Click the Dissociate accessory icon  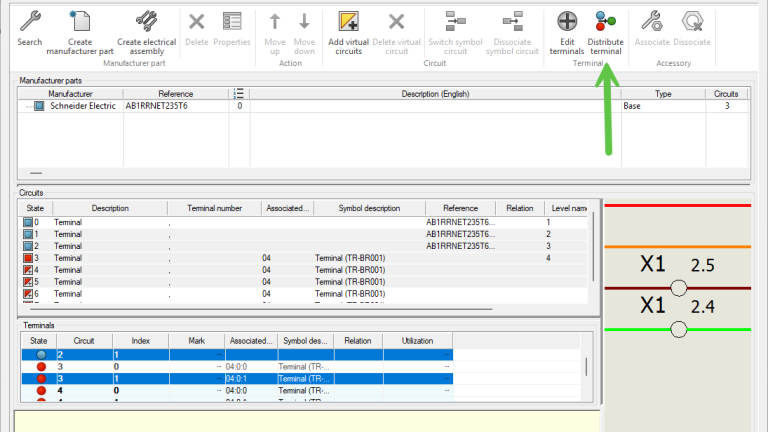pyautogui.click(x=692, y=22)
